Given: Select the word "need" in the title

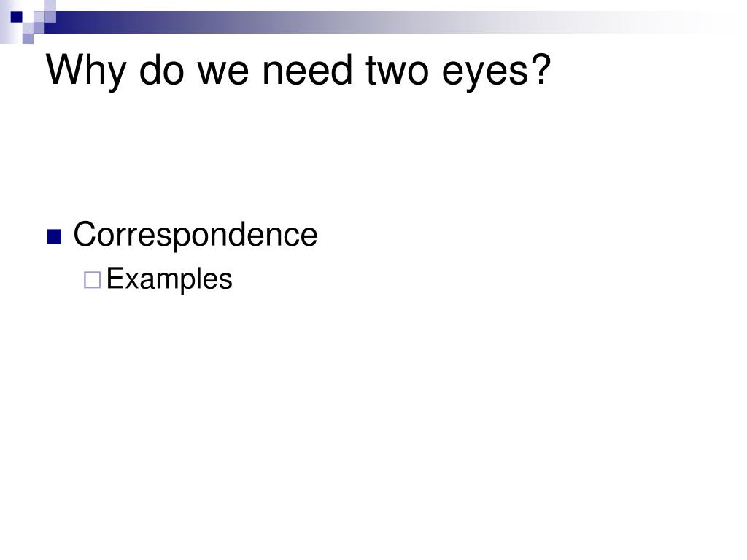Looking at the screenshot, I should tap(308, 69).
